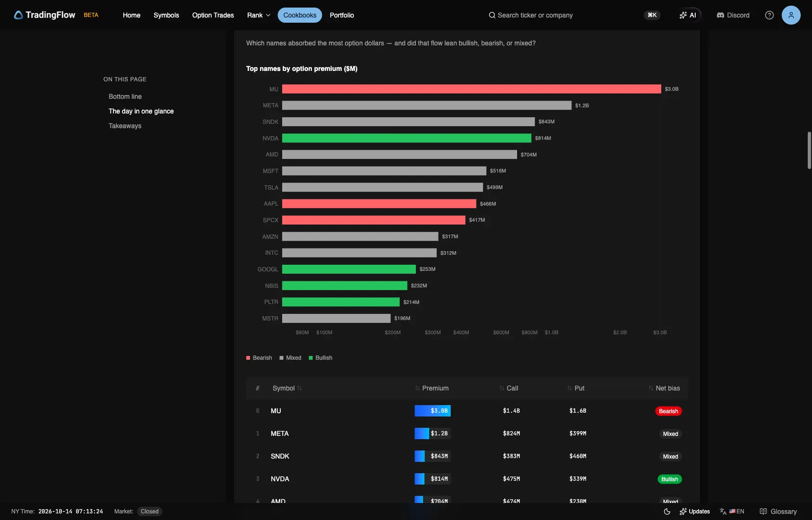Sort table by Call column
Viewport: 812px width, 520px height.
click(x=509, y=388)
